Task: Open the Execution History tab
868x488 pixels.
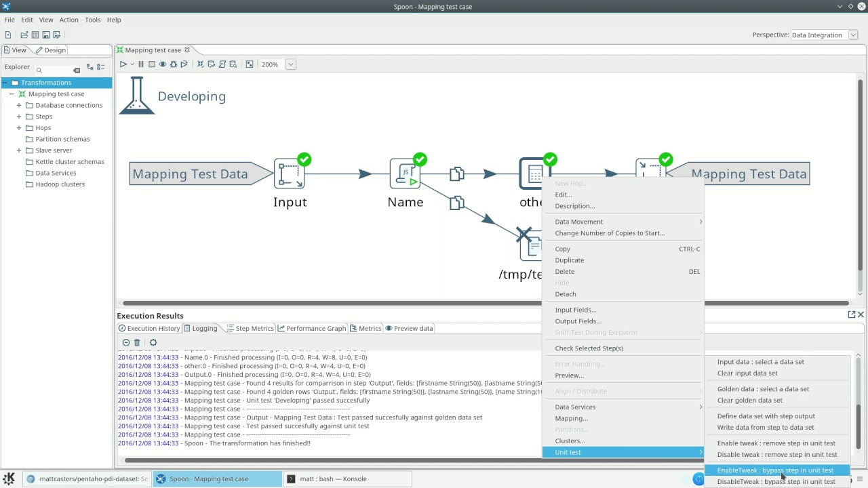Action: [149, 328]
